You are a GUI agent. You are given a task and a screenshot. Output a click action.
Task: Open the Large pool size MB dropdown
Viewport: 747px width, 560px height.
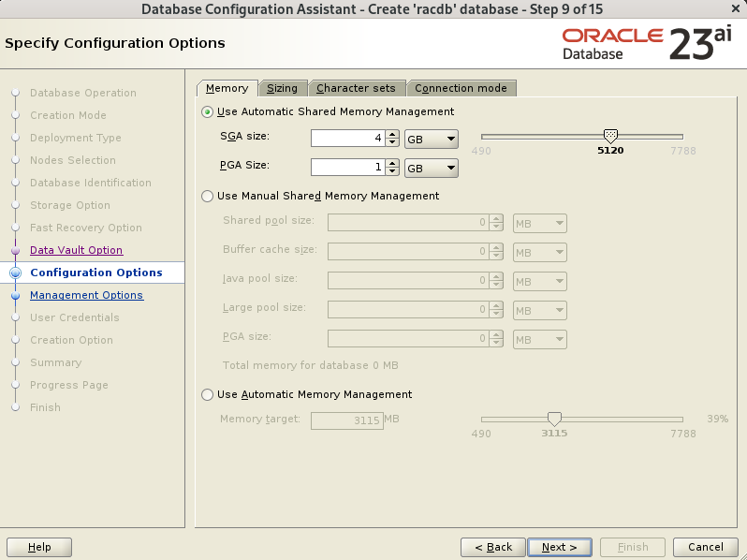tap(540, 311)
